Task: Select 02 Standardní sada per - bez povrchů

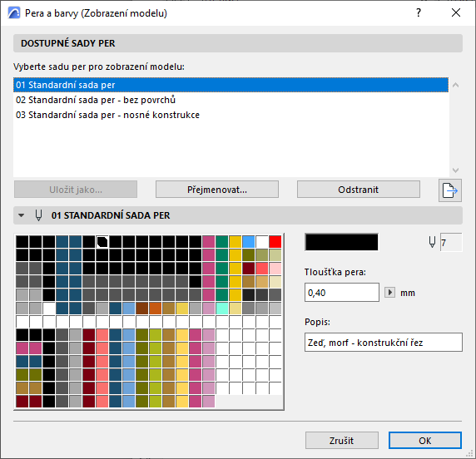Action: pyautogui.click(x=231, y=100)
